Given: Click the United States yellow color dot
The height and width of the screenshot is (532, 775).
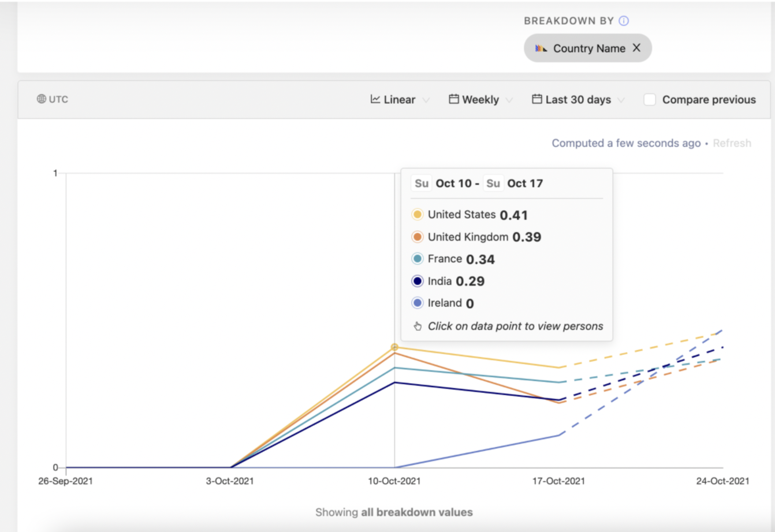Looking at the screenshot, I should (418, 215).
